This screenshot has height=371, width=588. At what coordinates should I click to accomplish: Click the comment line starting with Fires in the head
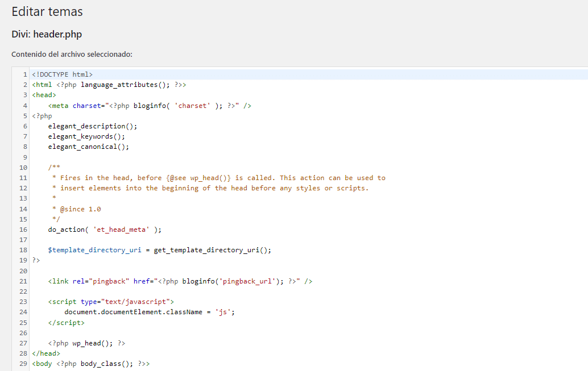(219, 178)
